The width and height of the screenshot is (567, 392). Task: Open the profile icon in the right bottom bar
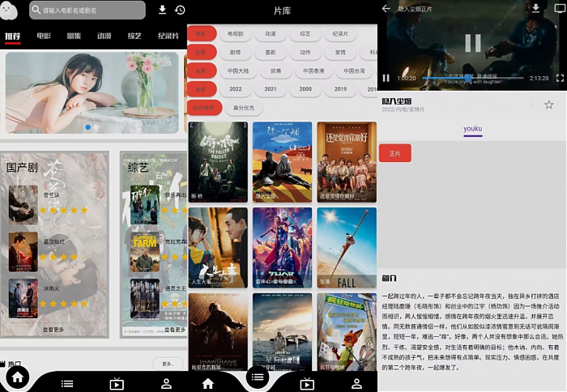356,383
